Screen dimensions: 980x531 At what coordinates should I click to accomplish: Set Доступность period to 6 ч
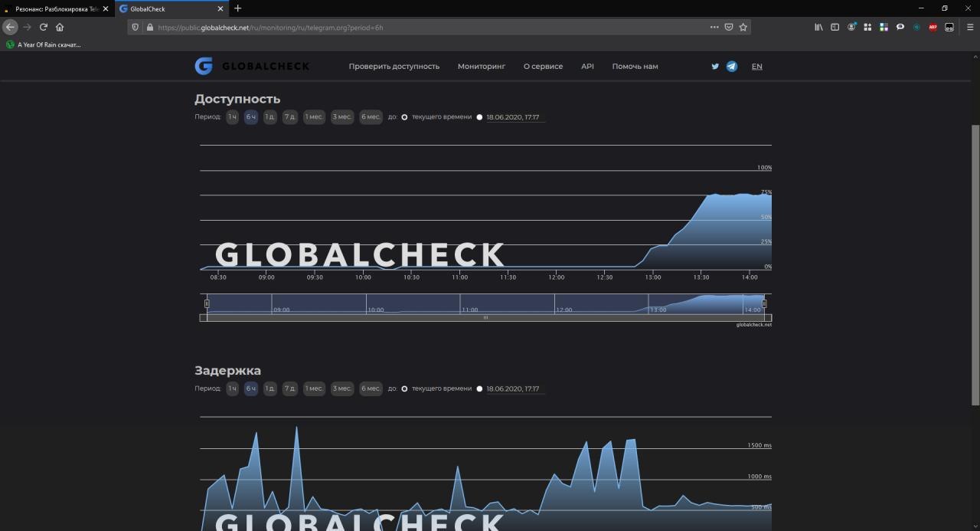(x=251, y=117)
